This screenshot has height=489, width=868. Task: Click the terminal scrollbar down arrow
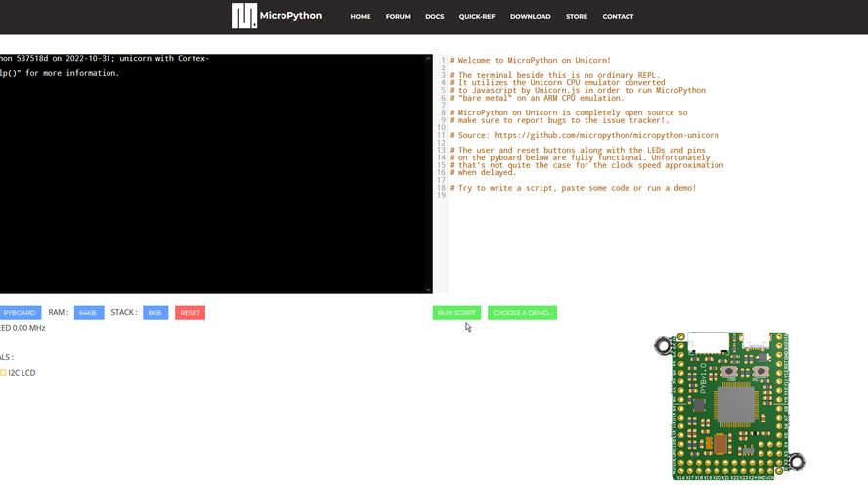[x=428, y=289]
